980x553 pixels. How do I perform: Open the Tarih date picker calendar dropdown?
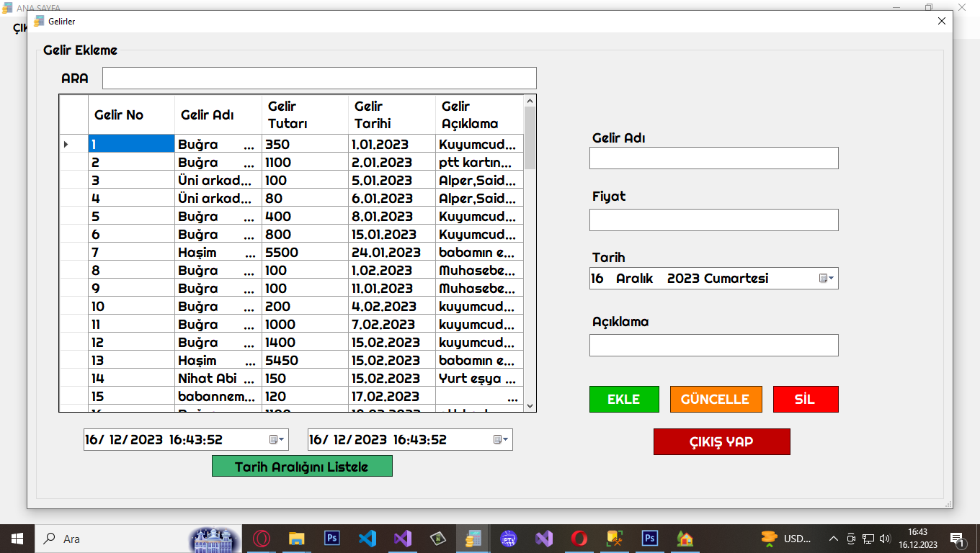pos(826,279)
